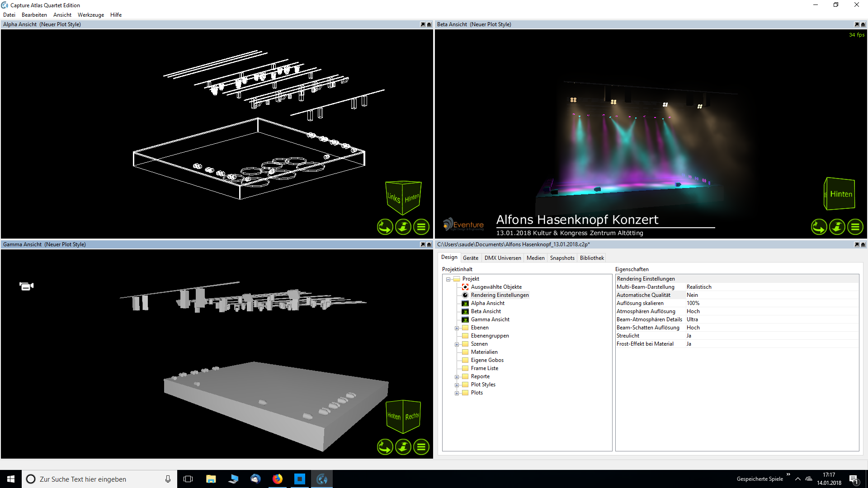
Task: Open Task View in taskbar
Action: point(188,479)
